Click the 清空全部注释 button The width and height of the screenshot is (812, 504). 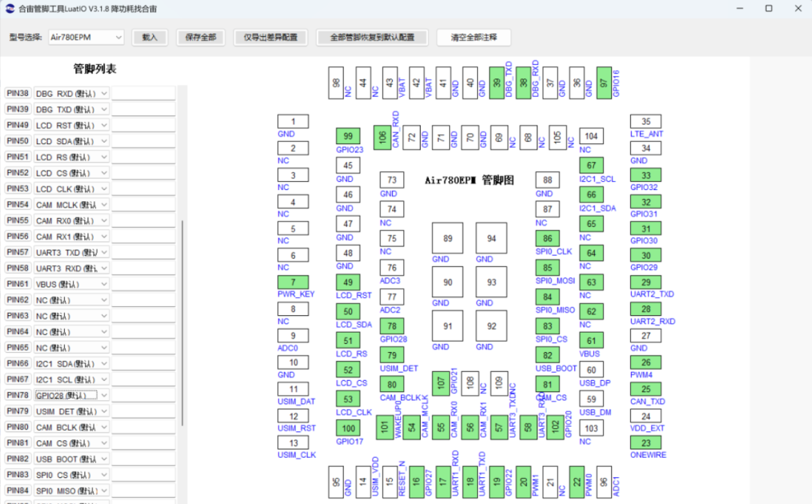tap(474, 38)
